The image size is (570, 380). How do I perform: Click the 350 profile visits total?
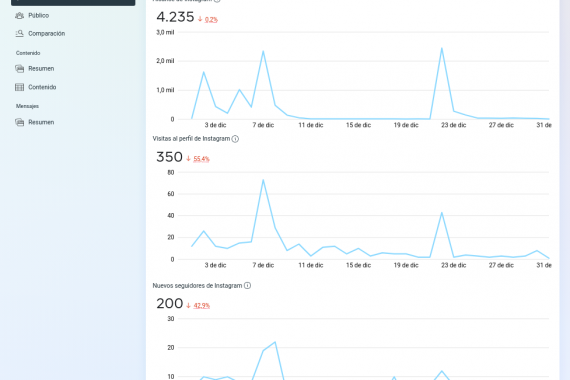tap(169, 157)
